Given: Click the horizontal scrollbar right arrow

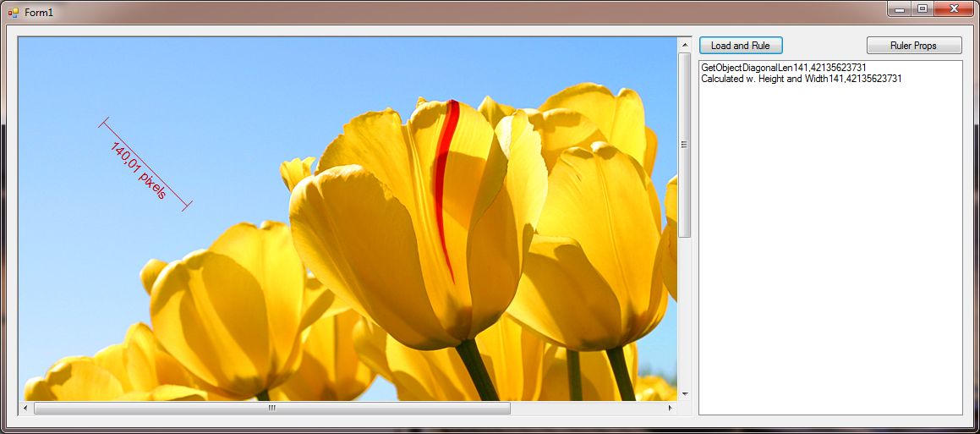Looking at the screenshot, I should point(671,408).
